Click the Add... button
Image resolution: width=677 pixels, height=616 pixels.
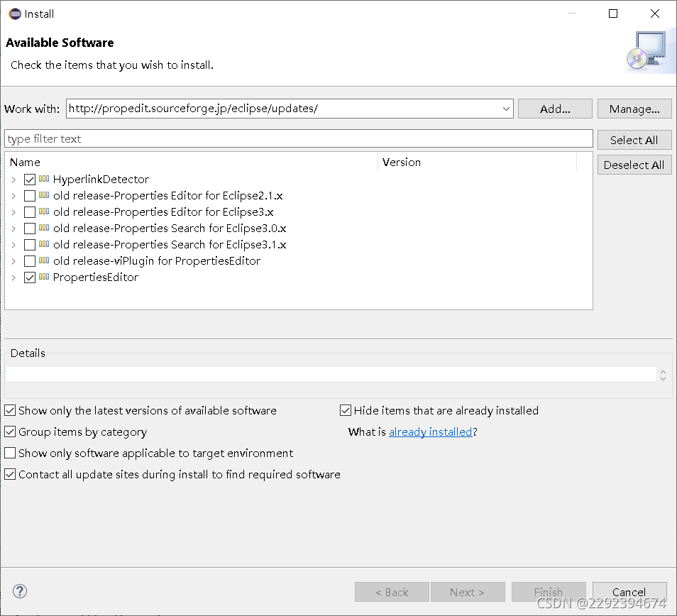(x=555, y=109)
